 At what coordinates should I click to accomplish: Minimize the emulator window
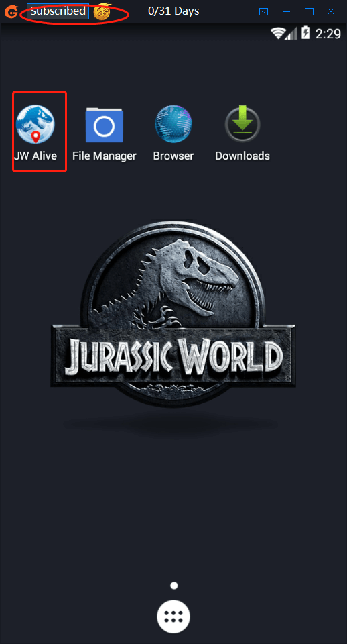tap(287, 12)
